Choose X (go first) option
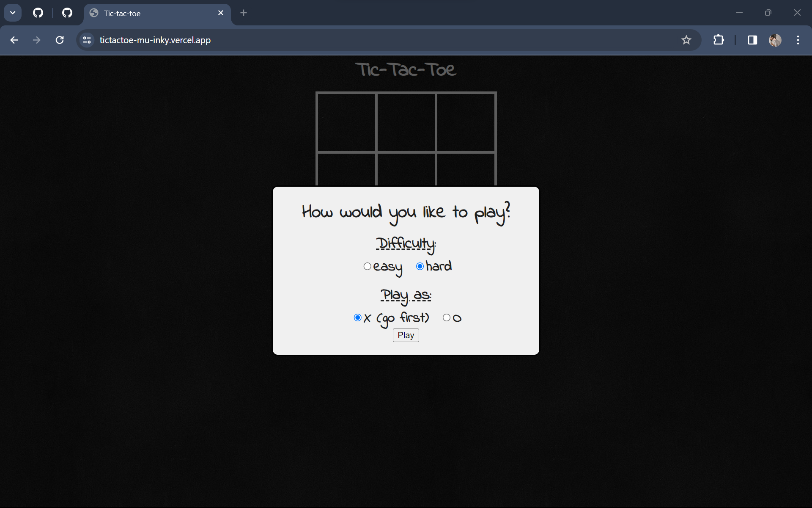The width and height of the screenshot is (812, 508). [x=357, y=317]
